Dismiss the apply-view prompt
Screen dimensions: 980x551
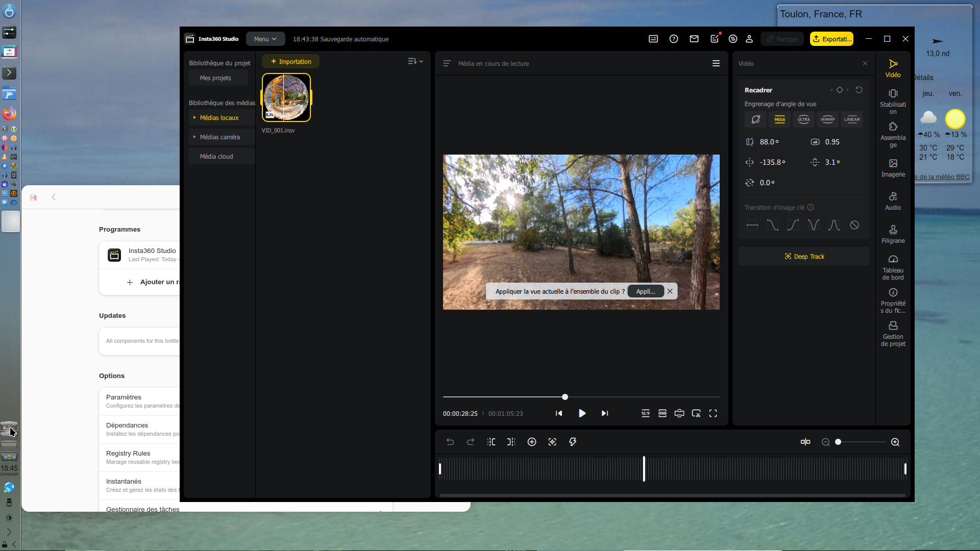coord(670,291)
